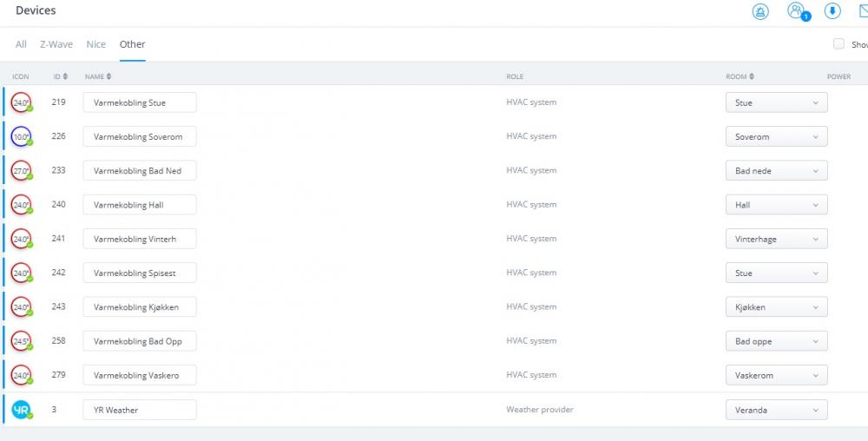Open the users icon with badge
Screen dimensions: 868x441
795,11
